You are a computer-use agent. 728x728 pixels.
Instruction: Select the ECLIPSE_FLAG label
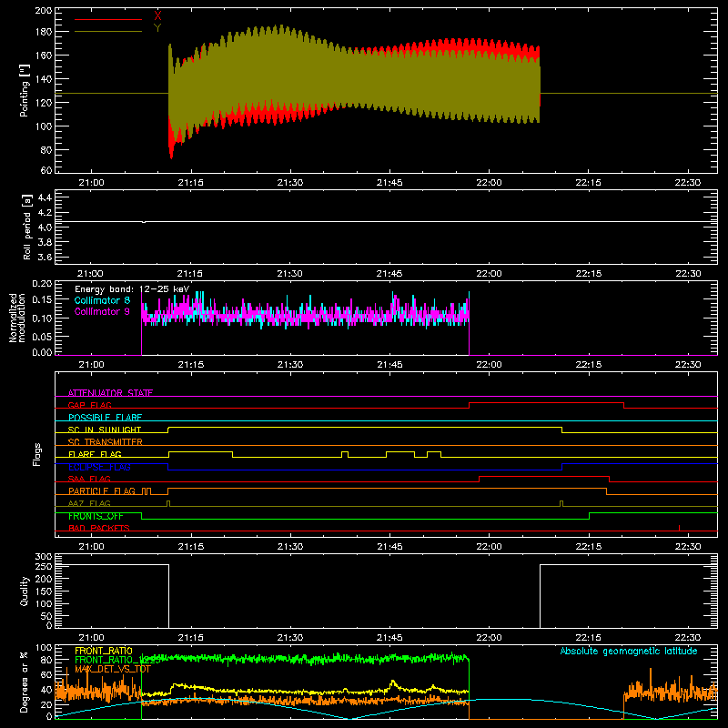[x=99, y=467]
